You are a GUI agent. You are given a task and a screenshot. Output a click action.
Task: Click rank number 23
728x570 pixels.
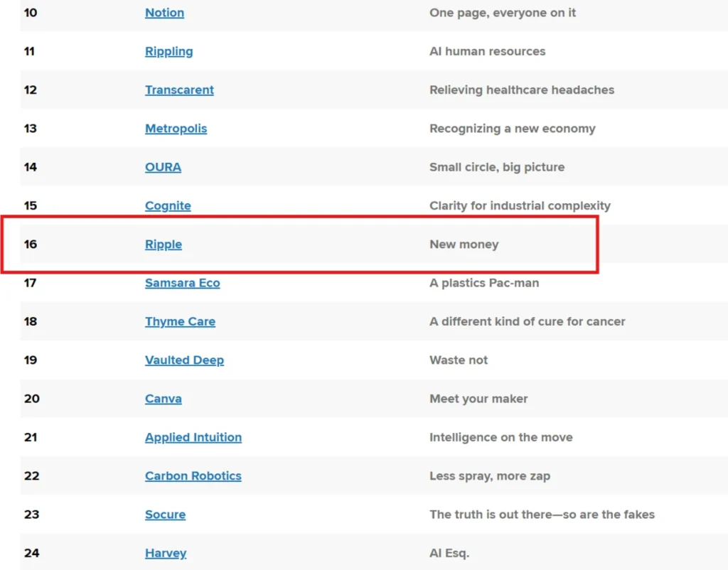(x=31, y=515)
